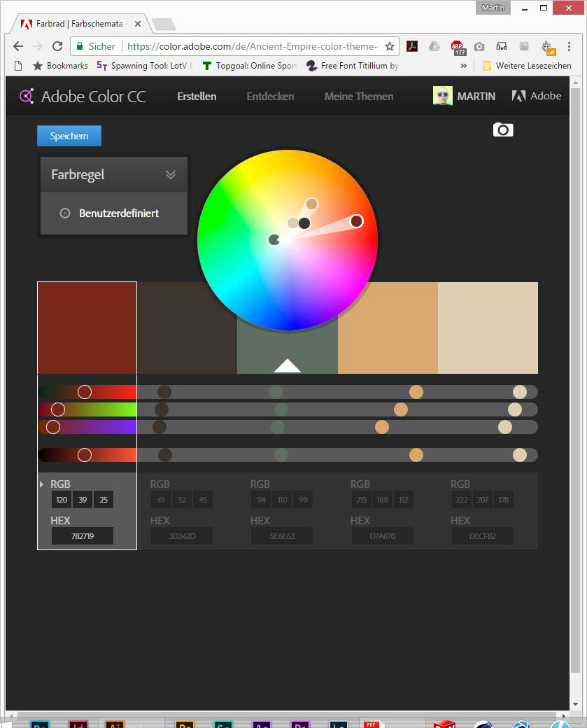The image size is (587, 728).
Task: Select the dark brown 3D342D swatch
Action: tap(187, 328)
